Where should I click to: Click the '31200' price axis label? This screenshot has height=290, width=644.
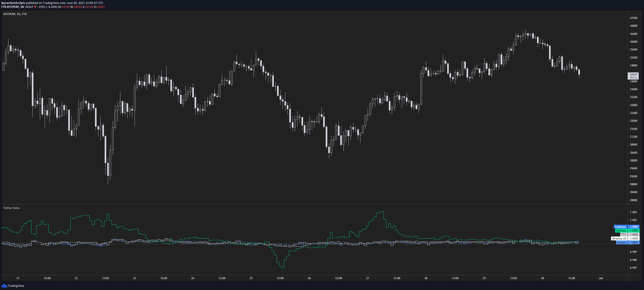(633, 137)
